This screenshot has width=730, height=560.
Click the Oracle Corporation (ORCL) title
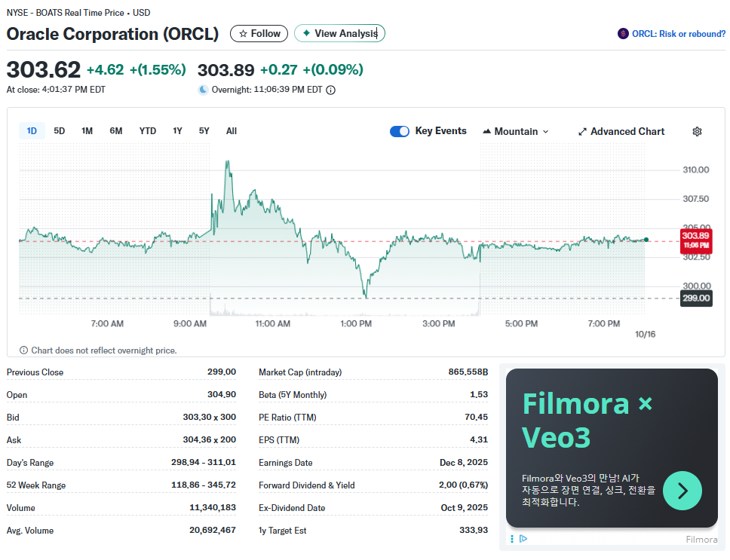(112, 34)
